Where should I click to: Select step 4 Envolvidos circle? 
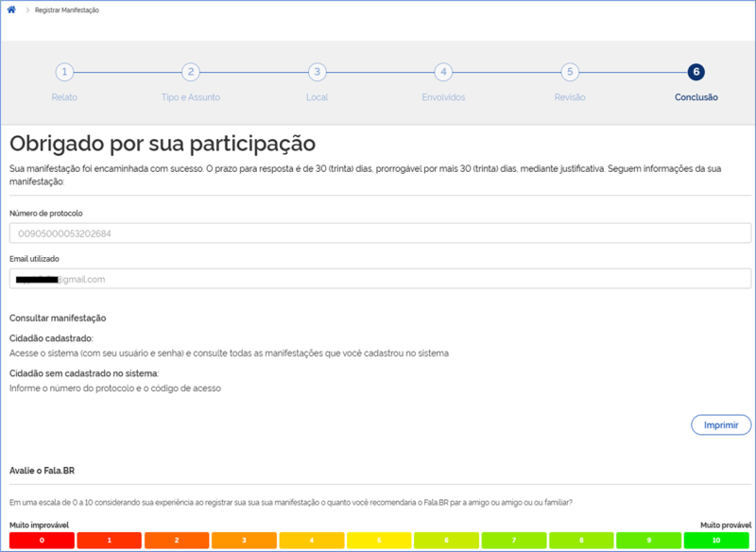click(445, 72)
